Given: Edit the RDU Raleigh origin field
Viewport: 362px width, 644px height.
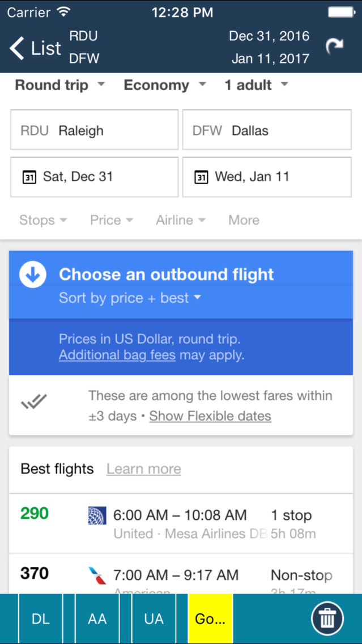Looking at the screenshot, I should (x=94, y=130).
